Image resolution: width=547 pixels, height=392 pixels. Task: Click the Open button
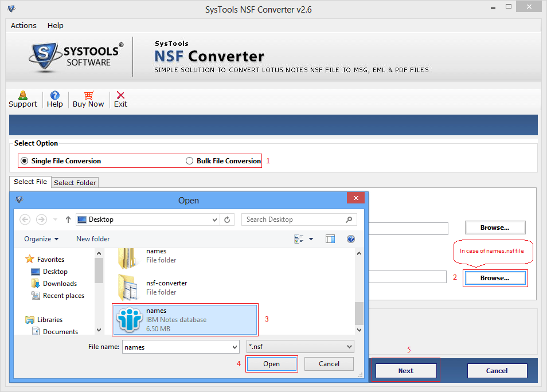point(271,364)
